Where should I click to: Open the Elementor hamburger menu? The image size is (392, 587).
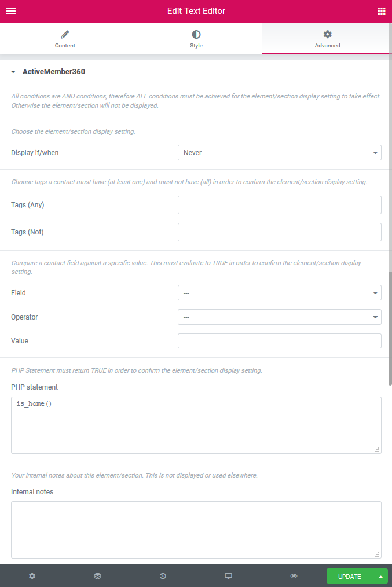click(11, 11)
